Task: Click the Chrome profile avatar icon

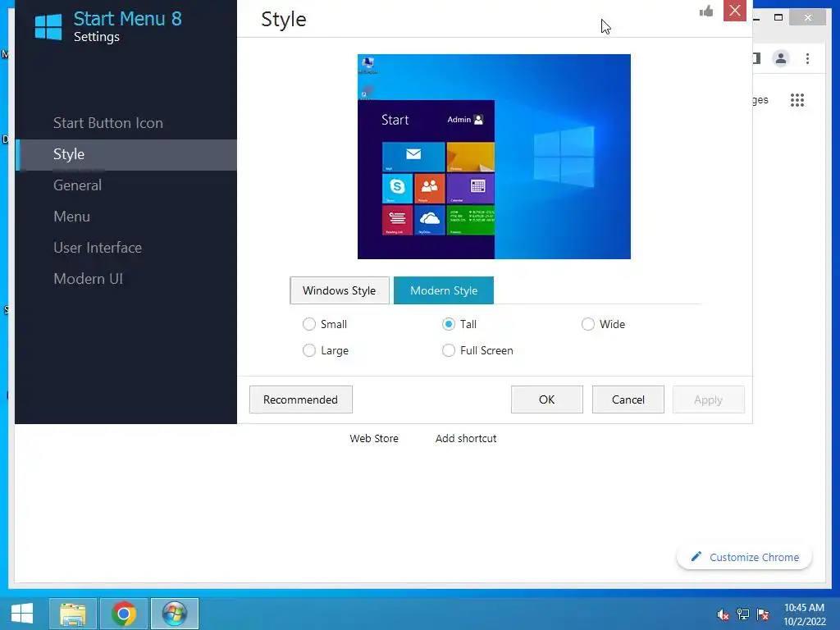Action: 781,58
